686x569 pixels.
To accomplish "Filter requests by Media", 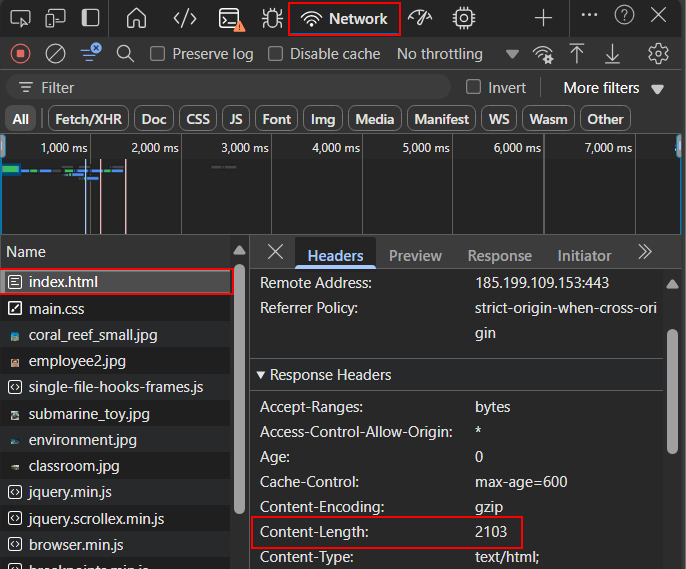I will [374, 119].
